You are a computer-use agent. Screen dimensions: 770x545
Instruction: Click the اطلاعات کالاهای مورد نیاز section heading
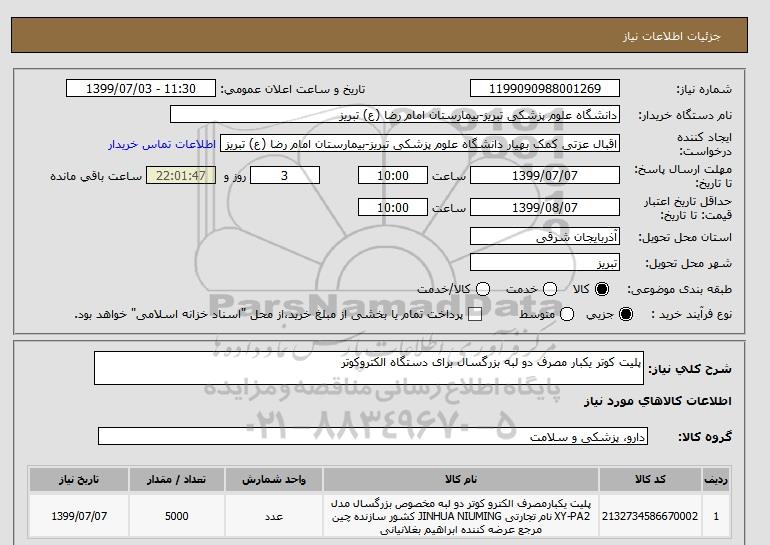(658, 401)
